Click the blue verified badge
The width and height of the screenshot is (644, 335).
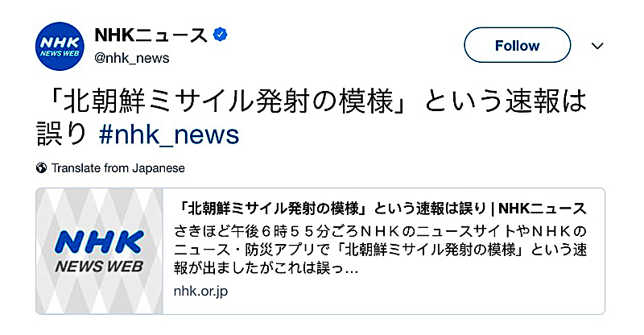point(221,35)
